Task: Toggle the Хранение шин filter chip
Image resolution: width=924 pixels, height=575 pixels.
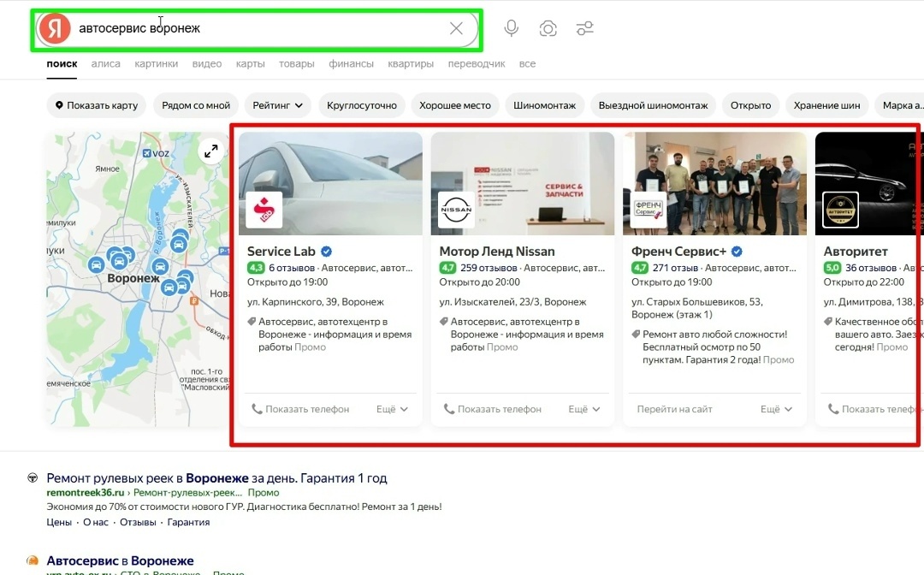Action: click(x=826, y=105)
